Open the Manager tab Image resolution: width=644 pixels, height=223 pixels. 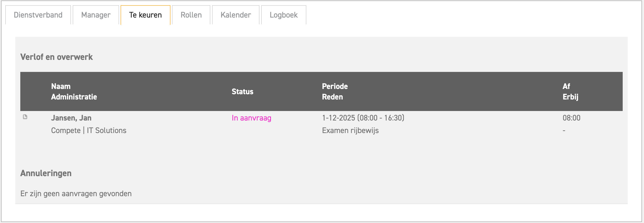click(x=96, y=15)
